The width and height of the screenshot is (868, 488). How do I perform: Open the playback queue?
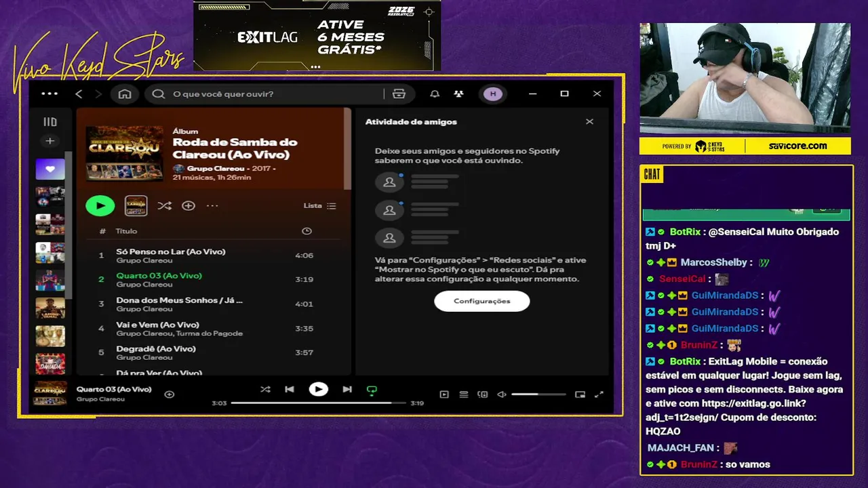464,394
